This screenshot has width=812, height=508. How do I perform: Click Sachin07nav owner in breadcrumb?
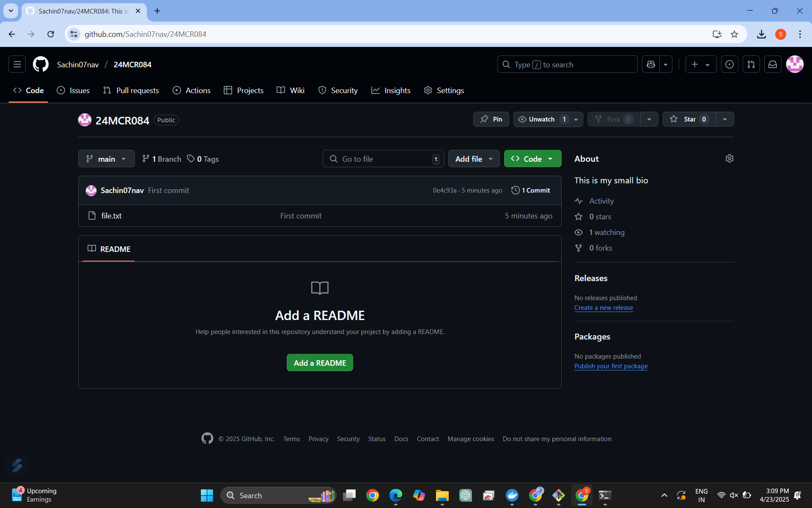78,64
